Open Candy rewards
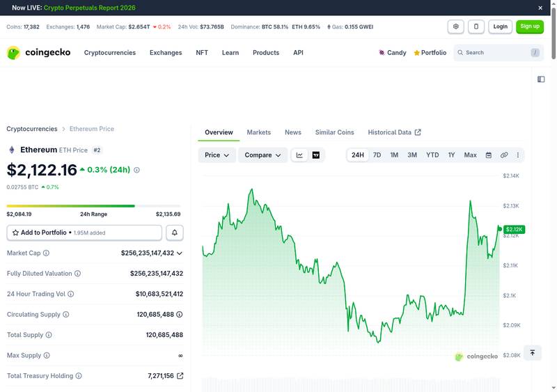Viewport: 557px width, 392px height. pyautogui.click(x=392, y=53)
